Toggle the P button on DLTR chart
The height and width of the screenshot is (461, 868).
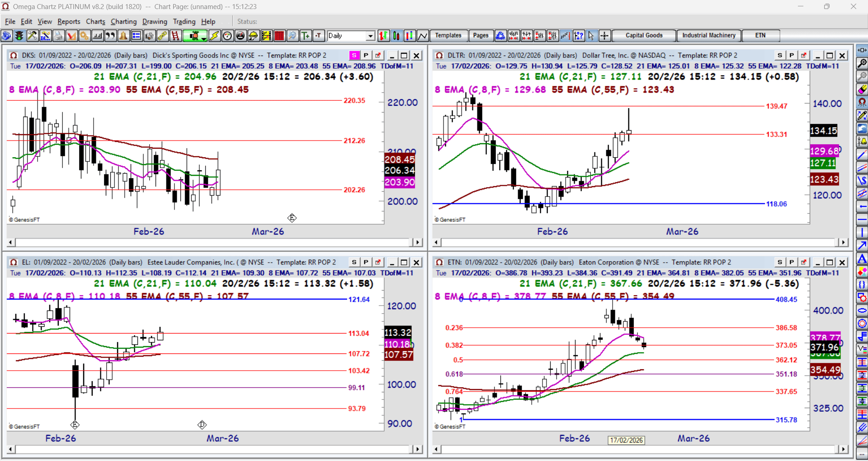(x=792, y=55)
